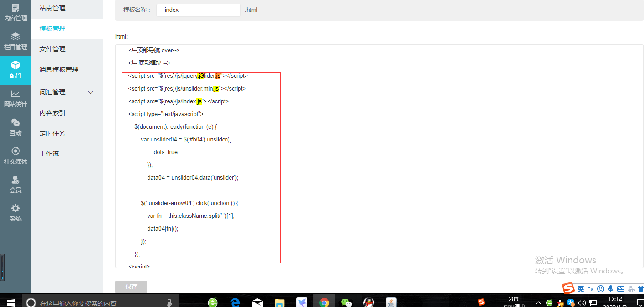644x307 pixels.
Task: Click the Sogou input method S icon
Action: (568, 288)
